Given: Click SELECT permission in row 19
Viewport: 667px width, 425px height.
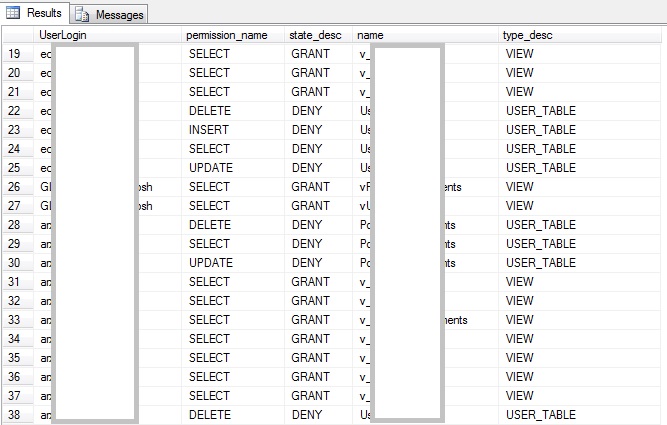Looking at the screenshot, I should click(x=209, y=54).
